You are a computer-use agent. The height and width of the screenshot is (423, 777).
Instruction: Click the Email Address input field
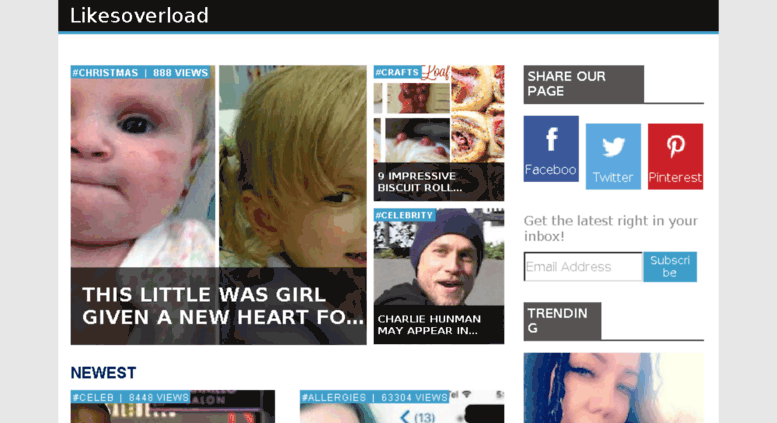[x=583, y=266]
